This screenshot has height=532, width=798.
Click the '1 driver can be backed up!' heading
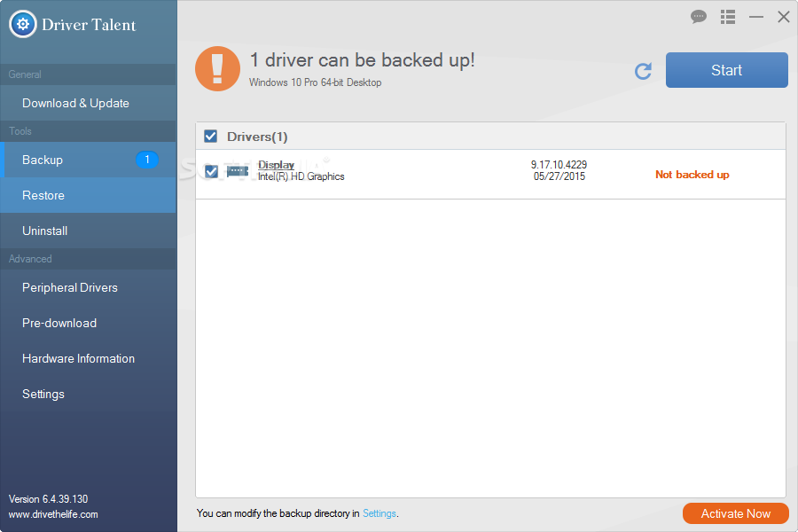[363, 60]
